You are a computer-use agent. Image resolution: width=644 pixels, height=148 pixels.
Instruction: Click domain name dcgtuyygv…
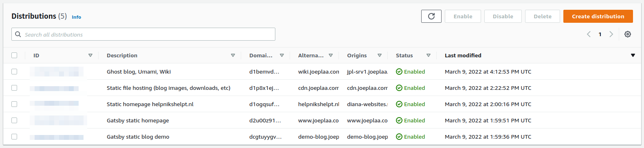tap(266, 137)
